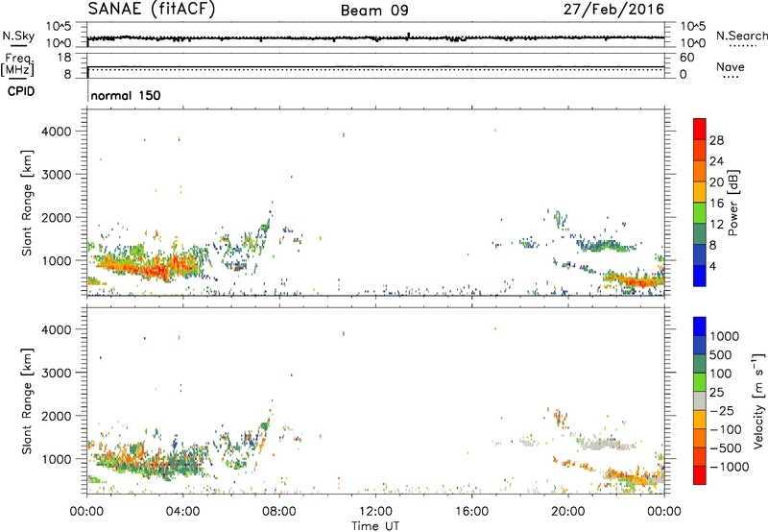Click the "24" label on Power colorbar
768x532 pixels.
click(x=716, y=161)
